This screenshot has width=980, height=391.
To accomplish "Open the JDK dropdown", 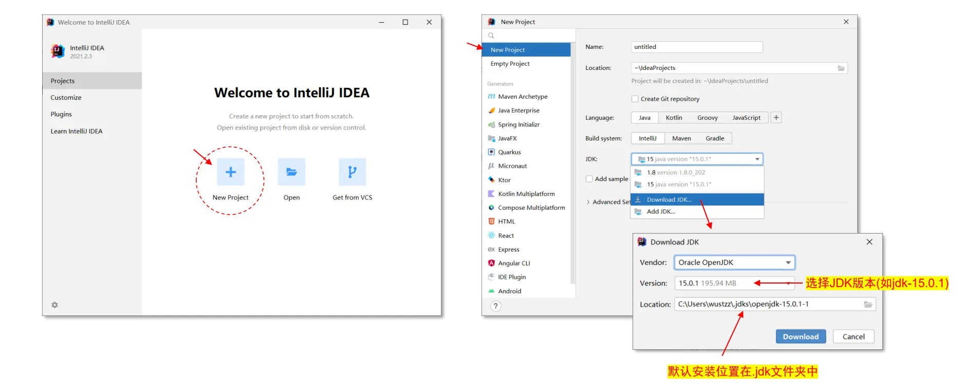I will tap(697, 159).
